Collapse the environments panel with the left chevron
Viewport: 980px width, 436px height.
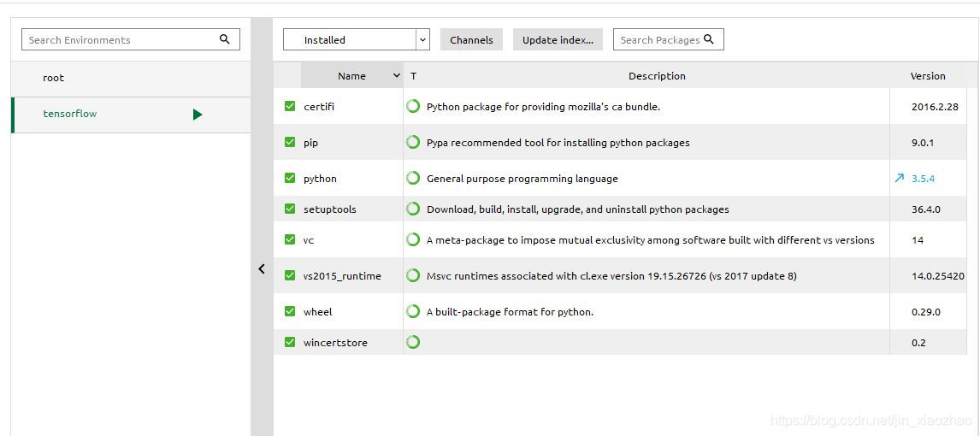[262, 269]
